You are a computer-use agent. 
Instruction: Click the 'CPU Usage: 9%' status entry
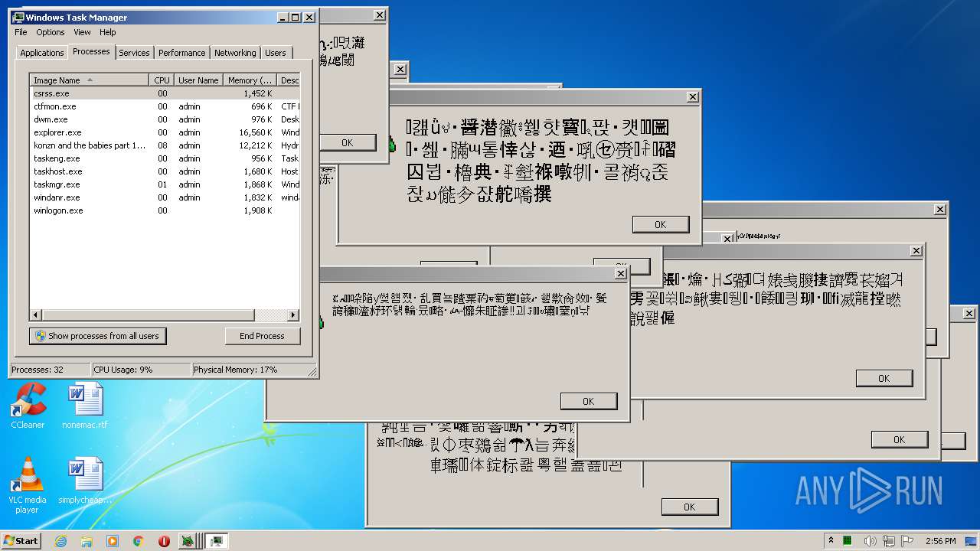(x=141, y=370)
